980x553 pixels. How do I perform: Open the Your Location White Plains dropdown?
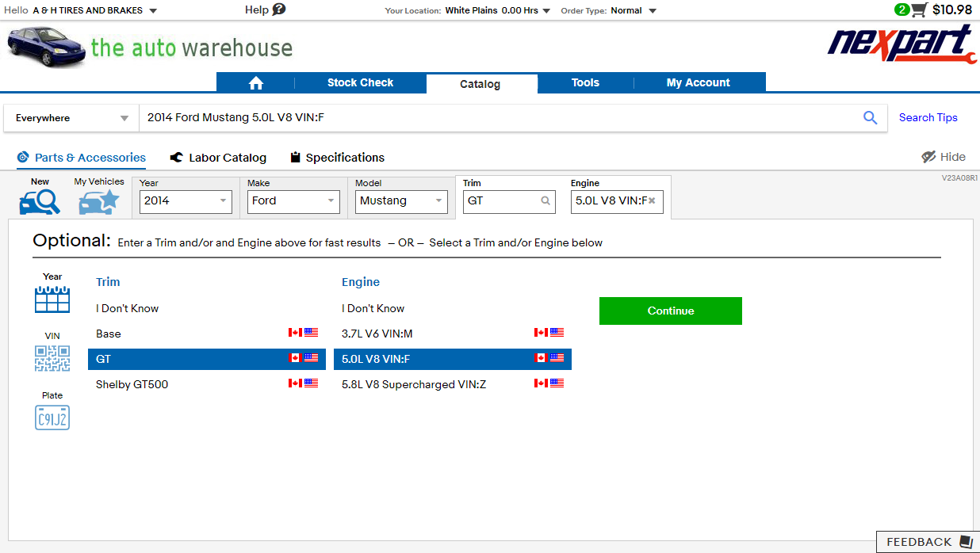(x=546, y=11)
